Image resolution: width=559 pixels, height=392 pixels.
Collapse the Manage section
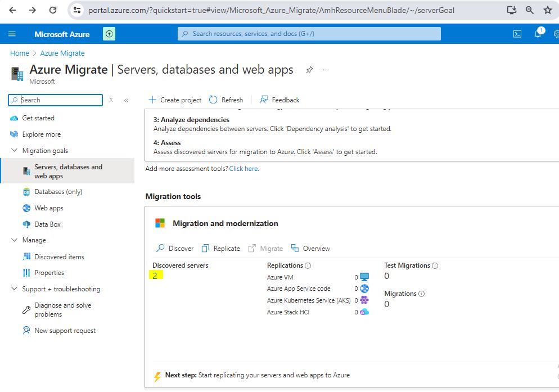14,240
